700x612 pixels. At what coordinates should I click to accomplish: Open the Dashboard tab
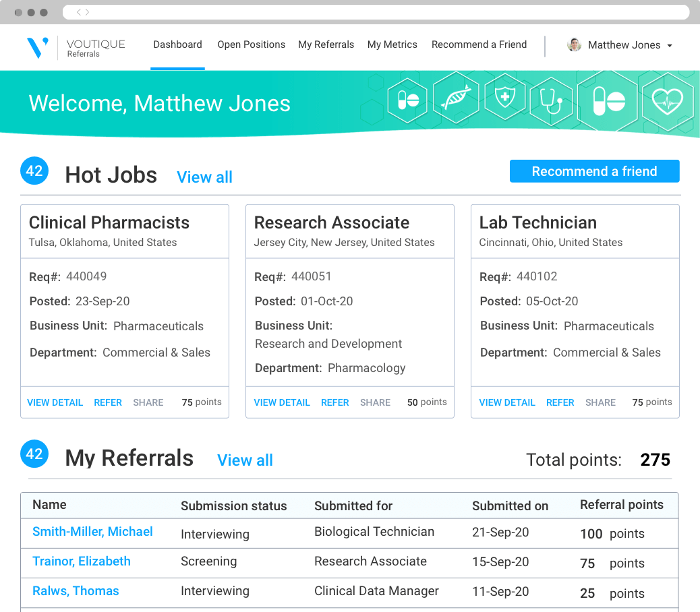[x=177, y=44]
